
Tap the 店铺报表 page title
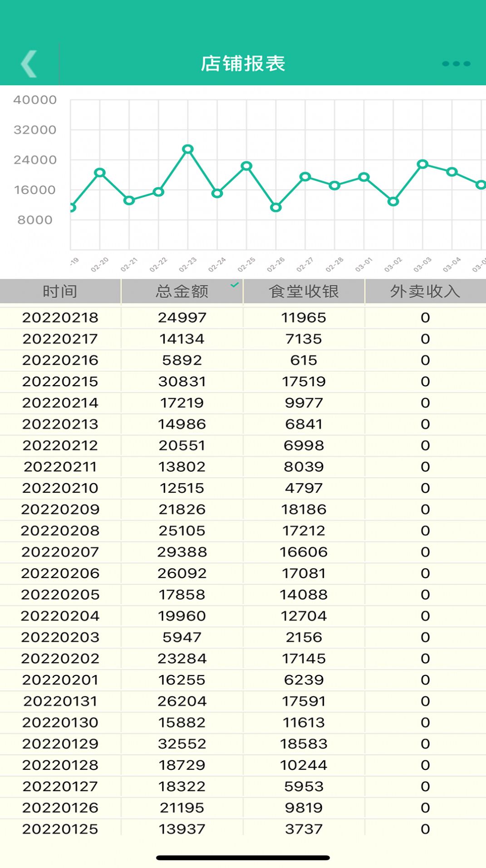coord(243,64)
